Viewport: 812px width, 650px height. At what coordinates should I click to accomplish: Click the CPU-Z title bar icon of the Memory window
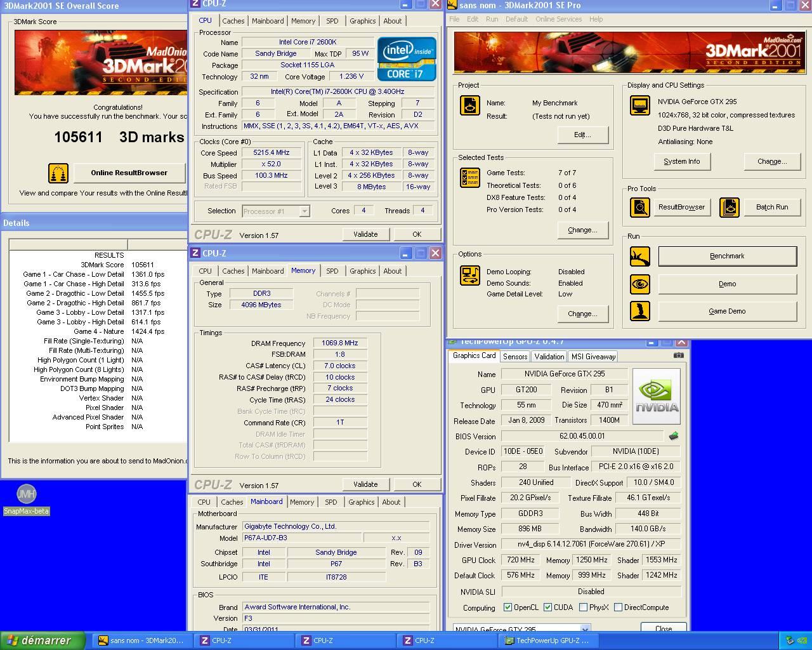[196, 253]
